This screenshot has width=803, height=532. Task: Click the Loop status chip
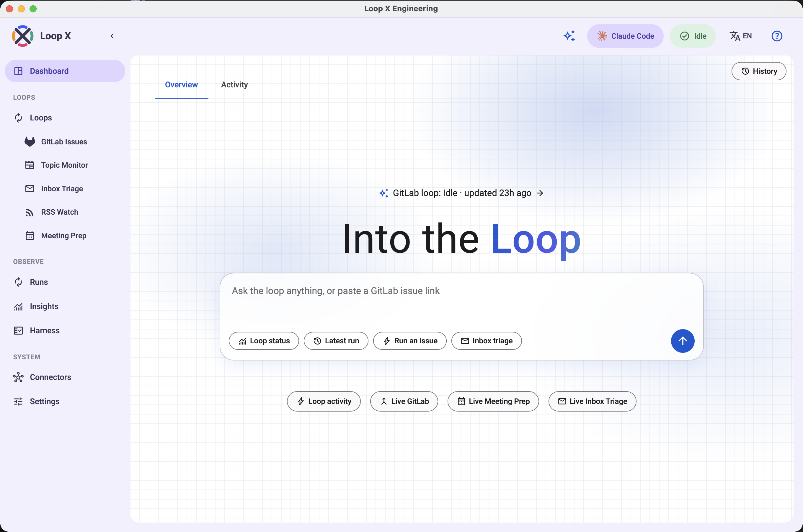(264, 341)
